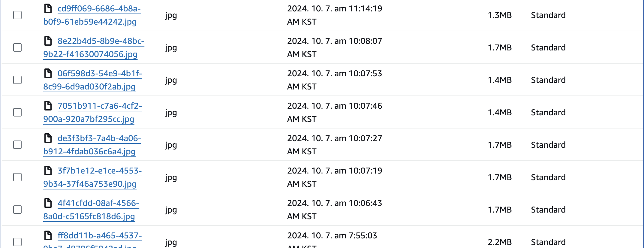The image size is (644, 248).
Task: Click file icon beside 06f598d3 object
Action: pos(48,73)
